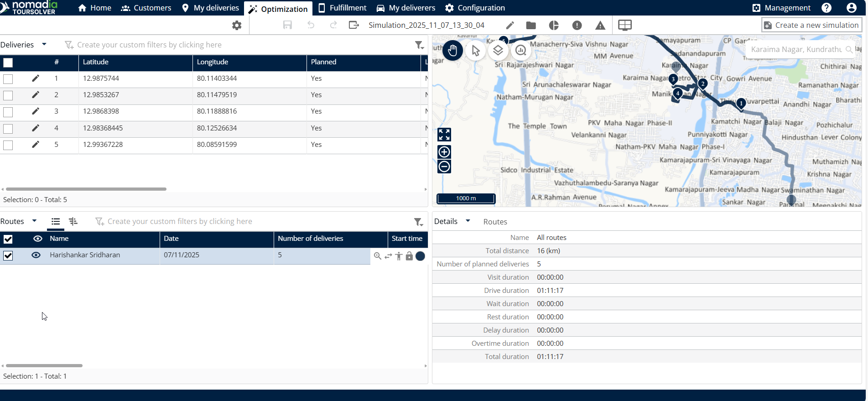868x401 pixels.
Task: Click the pencil to rename simulation
Action: click(x=510, y=26)
